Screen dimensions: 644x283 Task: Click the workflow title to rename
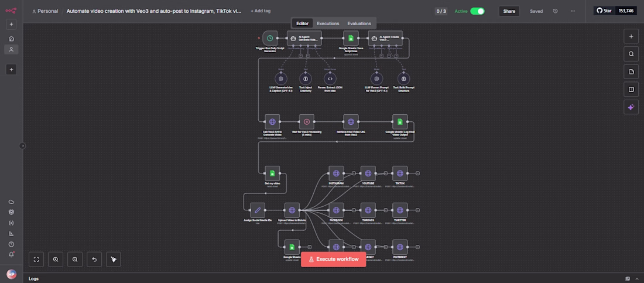click(154, 11)
